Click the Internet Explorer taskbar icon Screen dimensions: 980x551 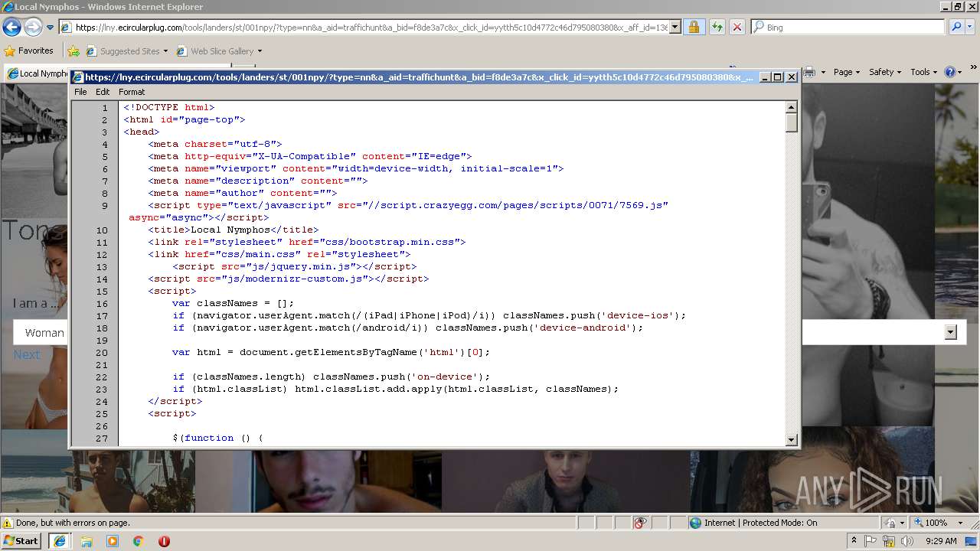click(60, 541)
